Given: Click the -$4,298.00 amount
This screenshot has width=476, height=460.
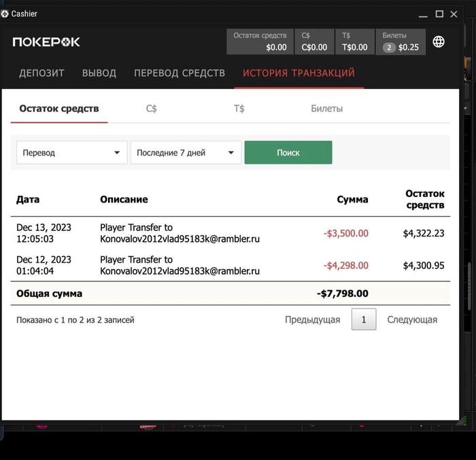Looking at the screenshot, I should 345,266.
